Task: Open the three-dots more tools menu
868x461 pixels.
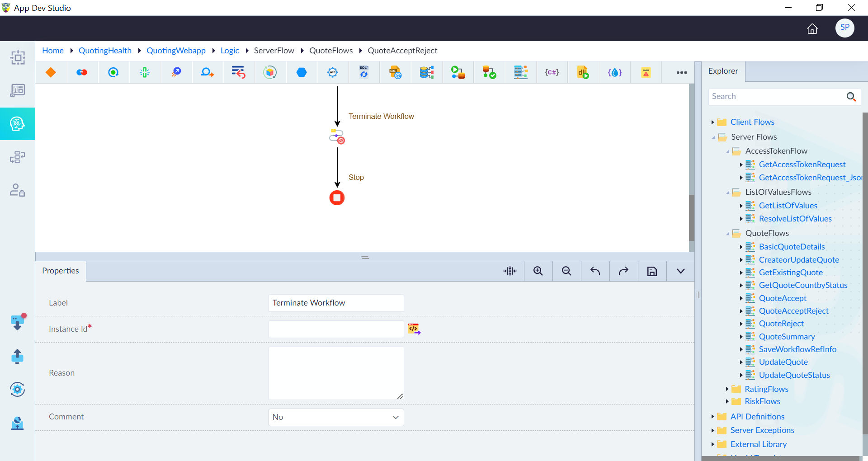Action: click(681, 72)
